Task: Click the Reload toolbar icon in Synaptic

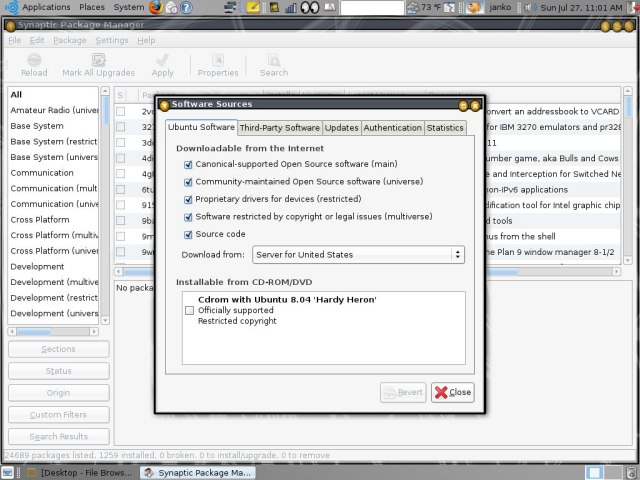Action: [34, 66]
